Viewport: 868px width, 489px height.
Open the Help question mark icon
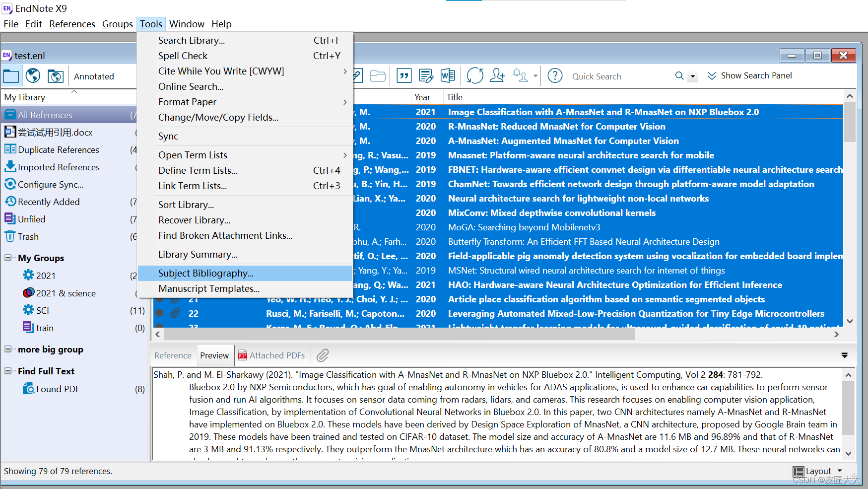point(555,76)
